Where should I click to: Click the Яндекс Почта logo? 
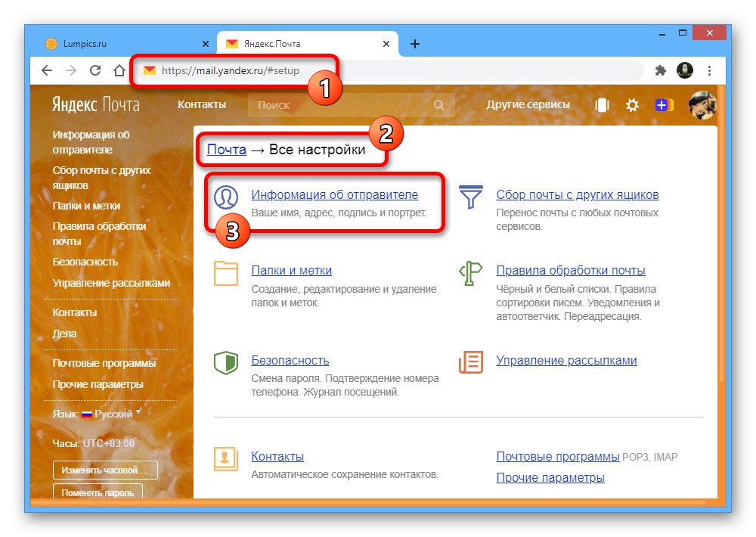click(96, 104)
